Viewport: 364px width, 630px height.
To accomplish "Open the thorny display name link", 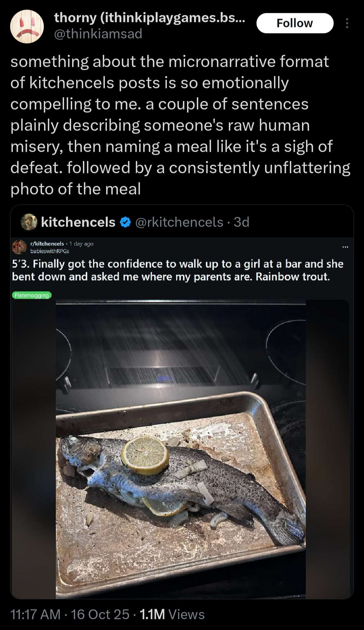I will 149,18.
